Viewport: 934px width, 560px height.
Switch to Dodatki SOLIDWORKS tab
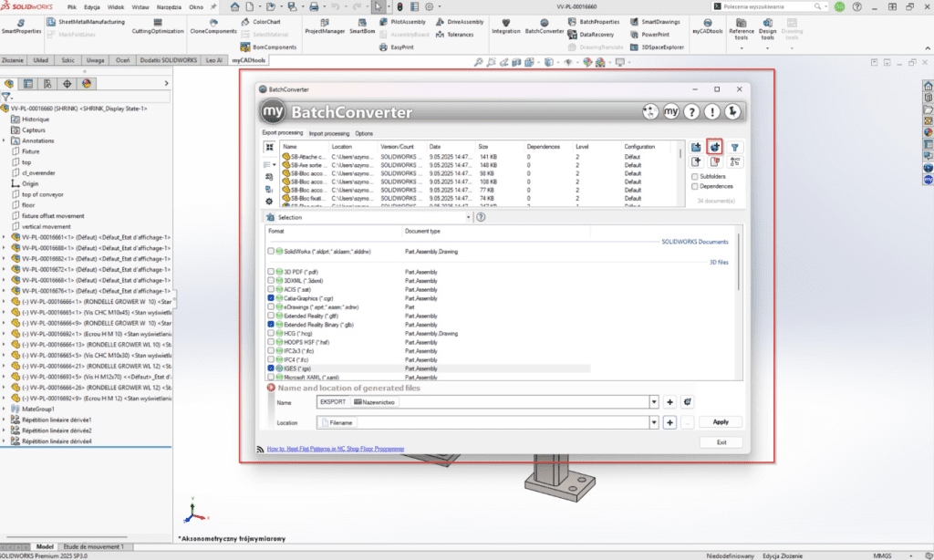(x=168, y=60)
